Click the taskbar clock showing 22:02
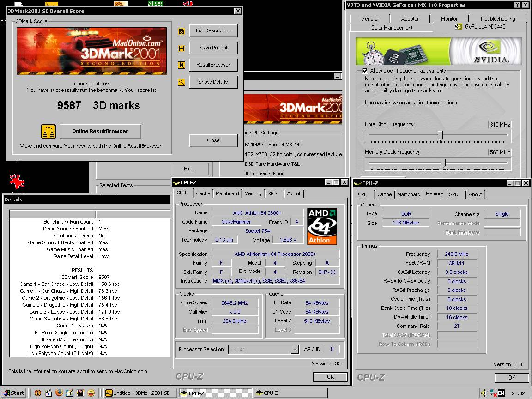 coord(518,393)
